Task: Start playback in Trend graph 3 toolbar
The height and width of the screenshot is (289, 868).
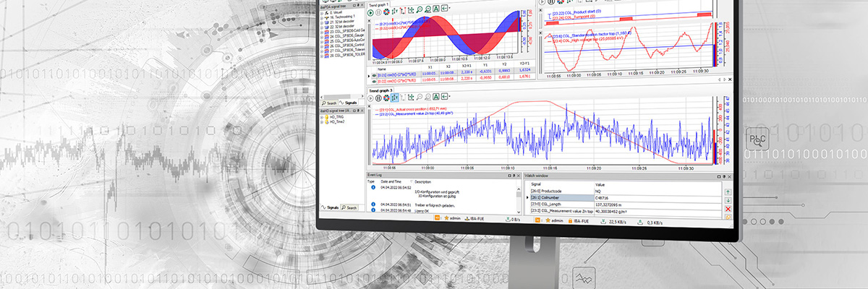Action: pos(370,98)
